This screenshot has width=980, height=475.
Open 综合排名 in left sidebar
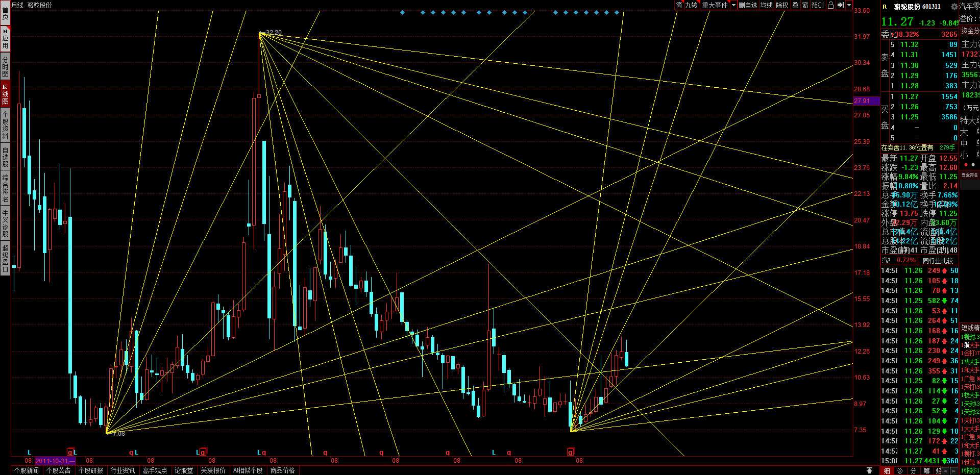pos(5,188)
